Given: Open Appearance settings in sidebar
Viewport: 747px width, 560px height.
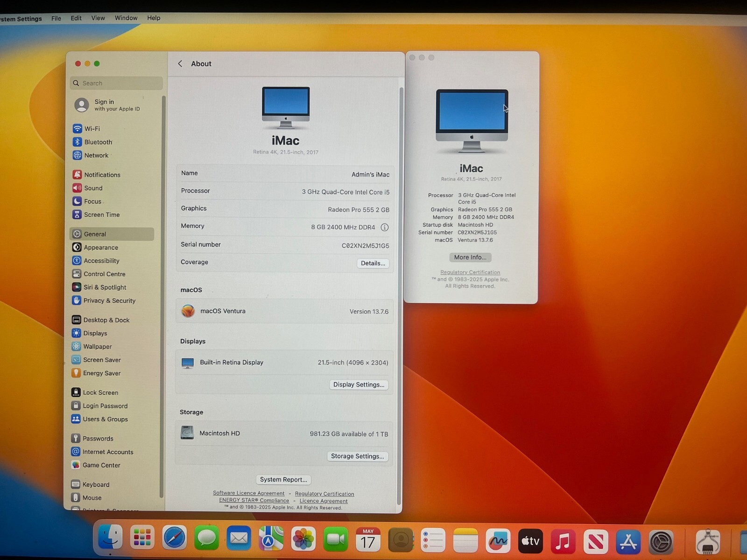Looking at the screenshot, I should tap(96, 247).
